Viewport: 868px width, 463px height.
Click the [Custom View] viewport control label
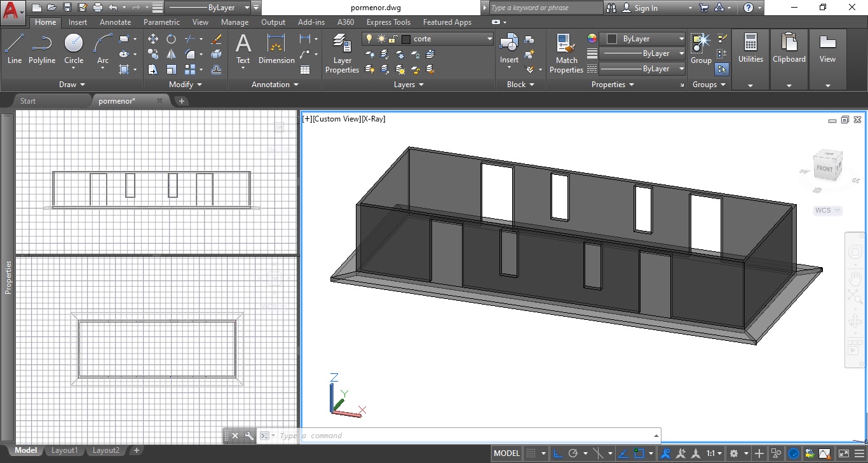tap(337, 119)
